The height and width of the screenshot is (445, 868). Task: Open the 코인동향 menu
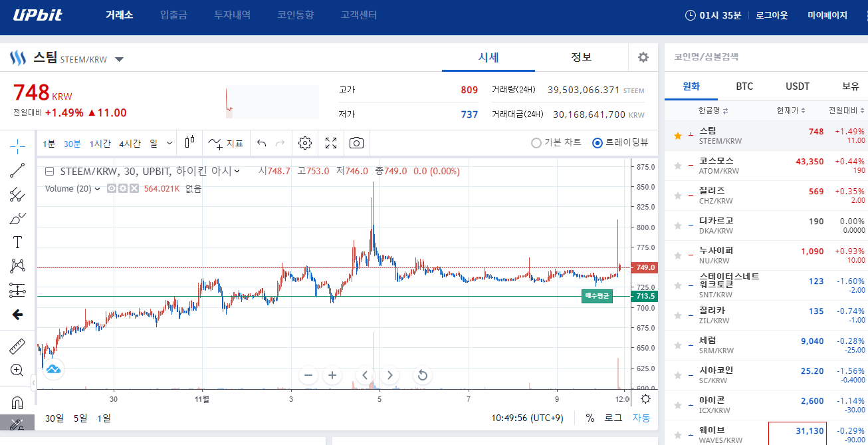coord(296,15)
